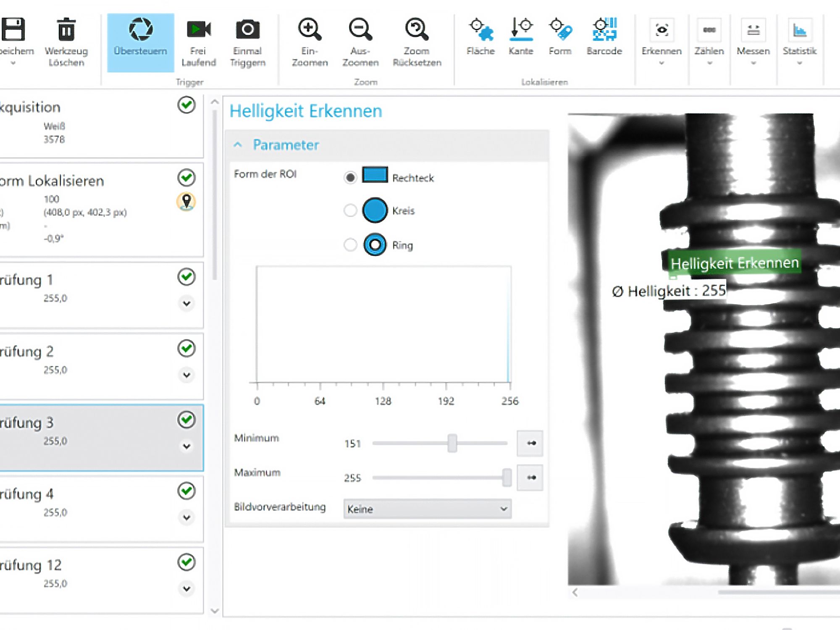
Task: Open the Erkennen tool menu
Action: click(x=661, y=42)
